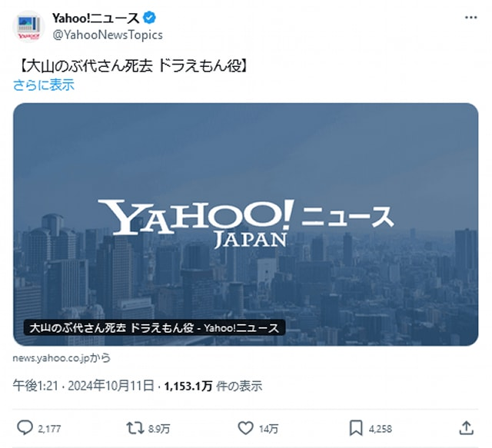View the 1,153.1万 件の表示 view count
The height and width of the screenshot is (448, 492).
(213, 386)
